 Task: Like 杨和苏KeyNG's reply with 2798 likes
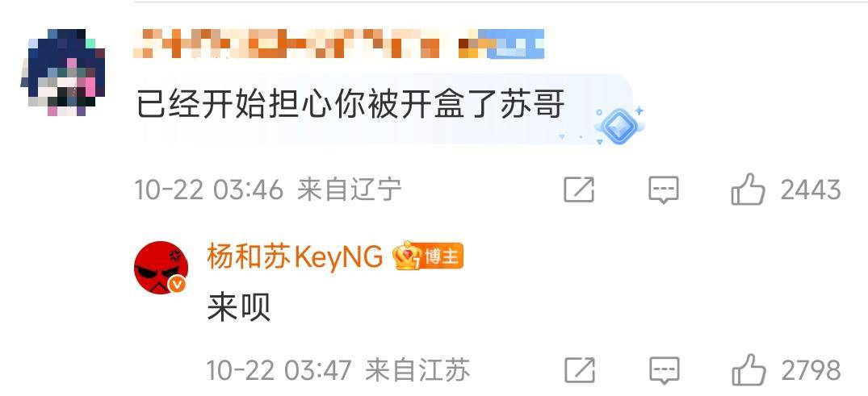tap(748, 369)
